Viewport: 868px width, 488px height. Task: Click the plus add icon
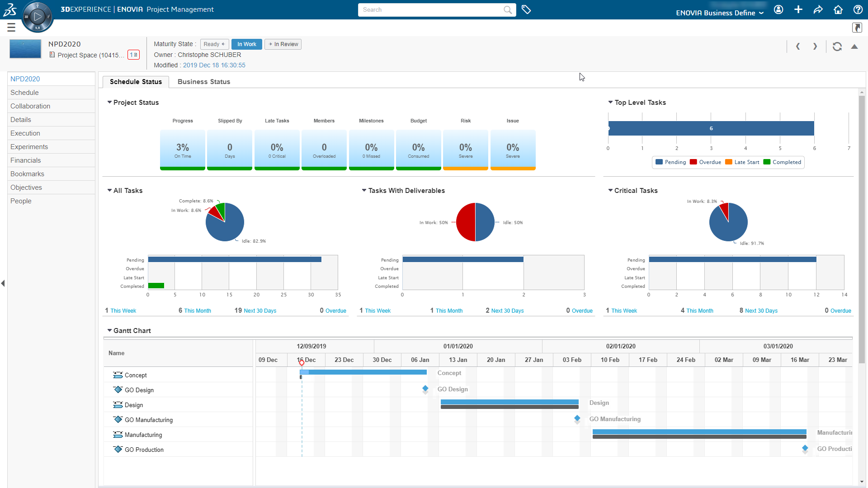(x=798, y=9)
